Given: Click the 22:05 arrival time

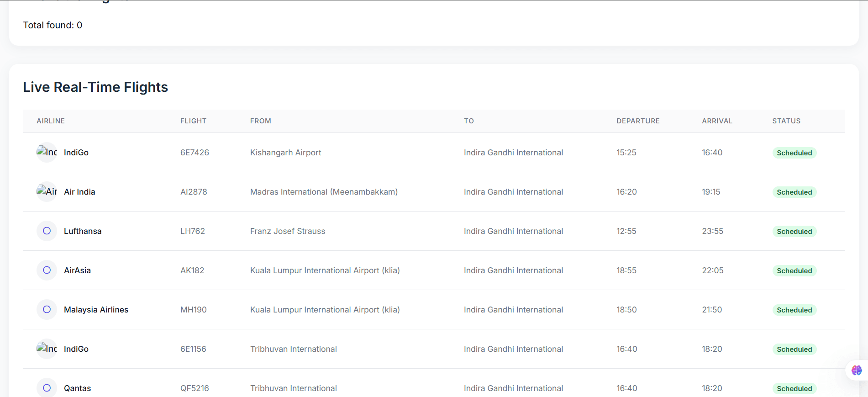Looking at the screenshot, I should tap(712, 270).
